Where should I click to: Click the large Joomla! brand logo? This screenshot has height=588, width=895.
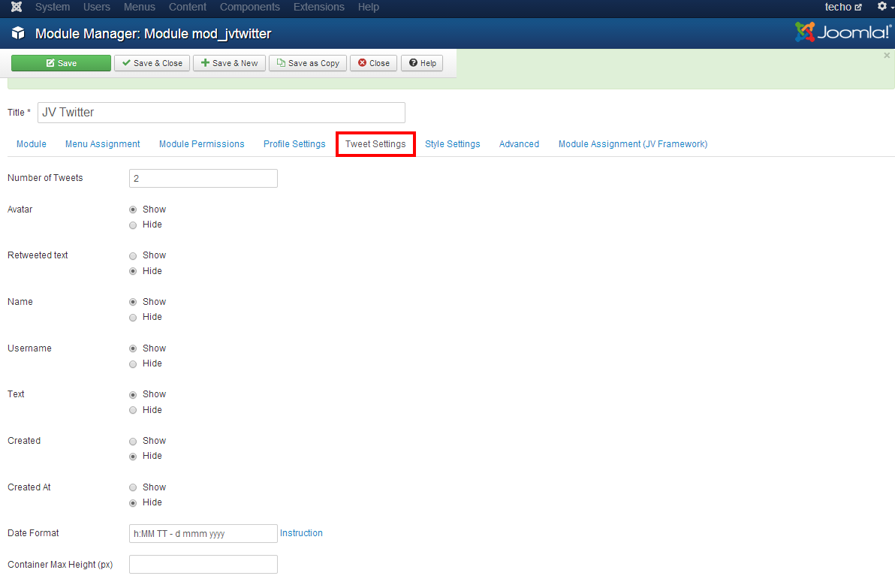(x=843, y=32)
